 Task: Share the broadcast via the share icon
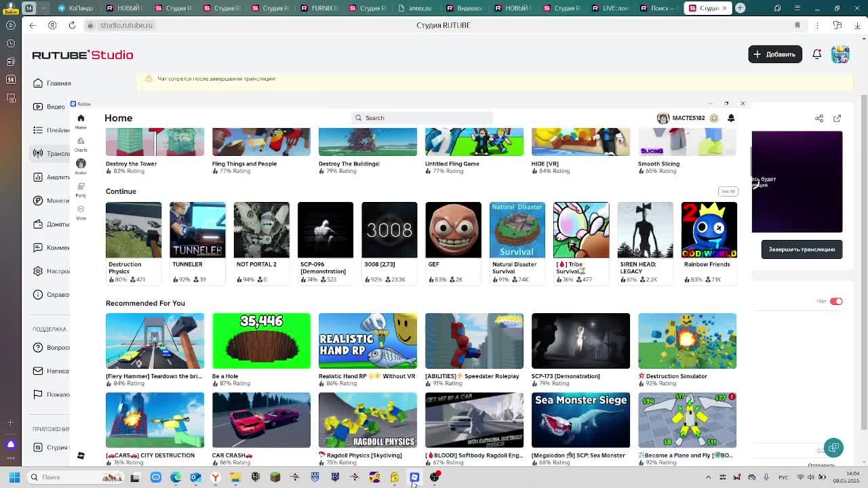point(819,119)
